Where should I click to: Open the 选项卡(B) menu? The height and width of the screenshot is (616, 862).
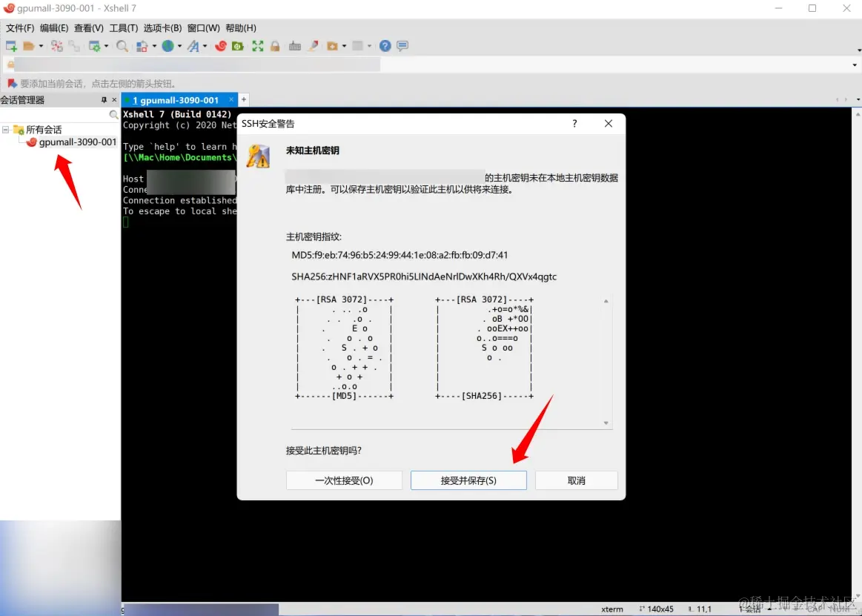pos(162,28)
